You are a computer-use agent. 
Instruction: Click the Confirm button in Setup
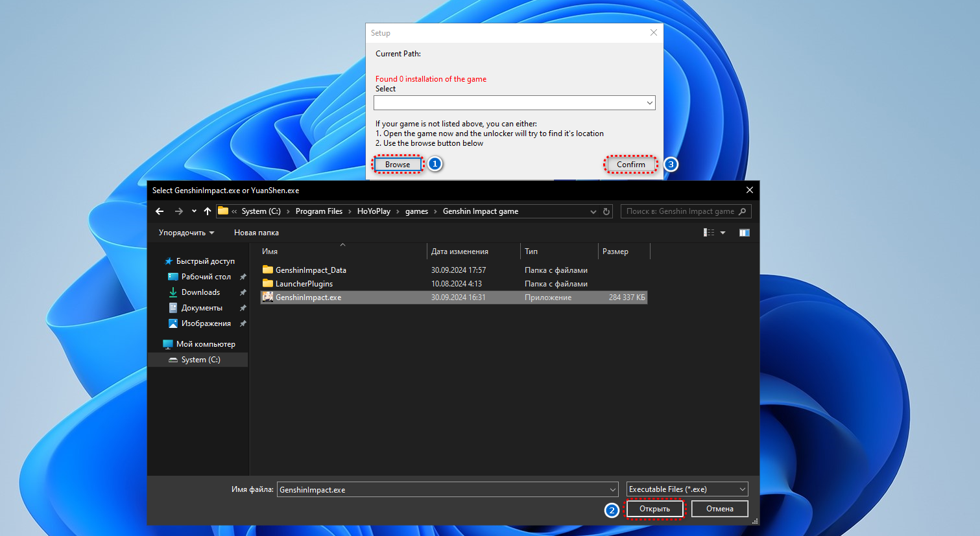click(x=631, y=165)
